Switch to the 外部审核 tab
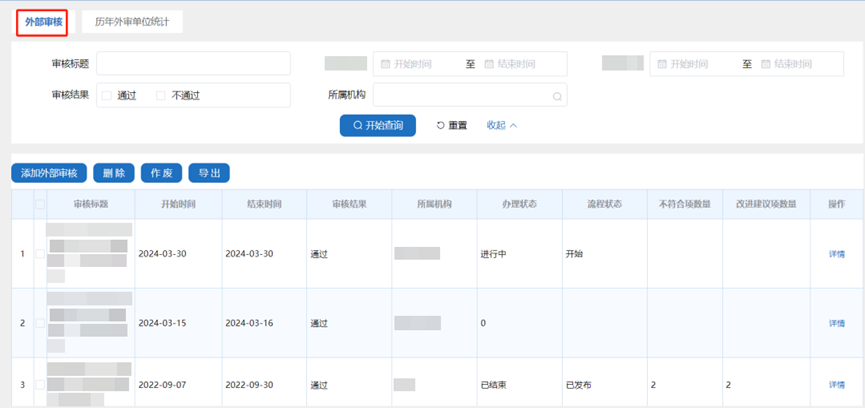 pos(42,21)
